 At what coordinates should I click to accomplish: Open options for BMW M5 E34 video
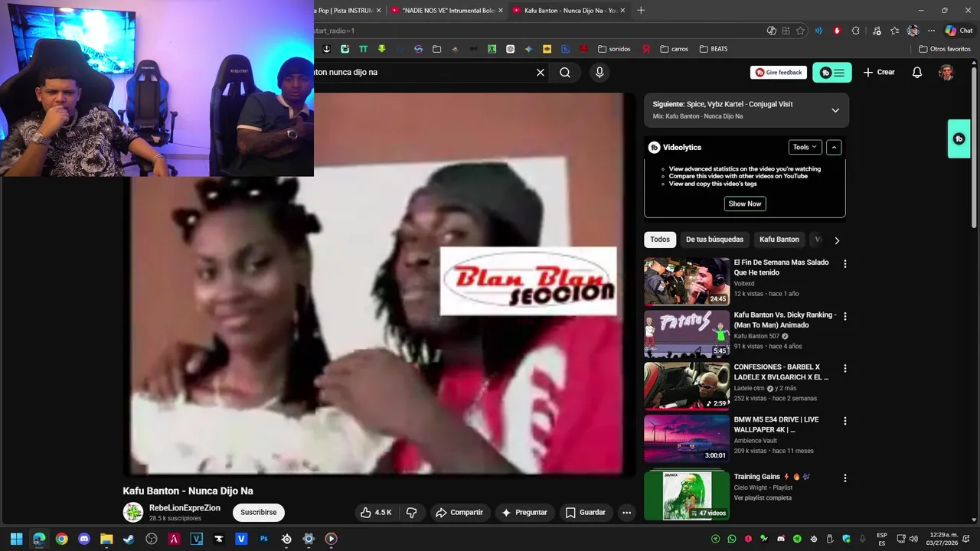click(845, 421)
